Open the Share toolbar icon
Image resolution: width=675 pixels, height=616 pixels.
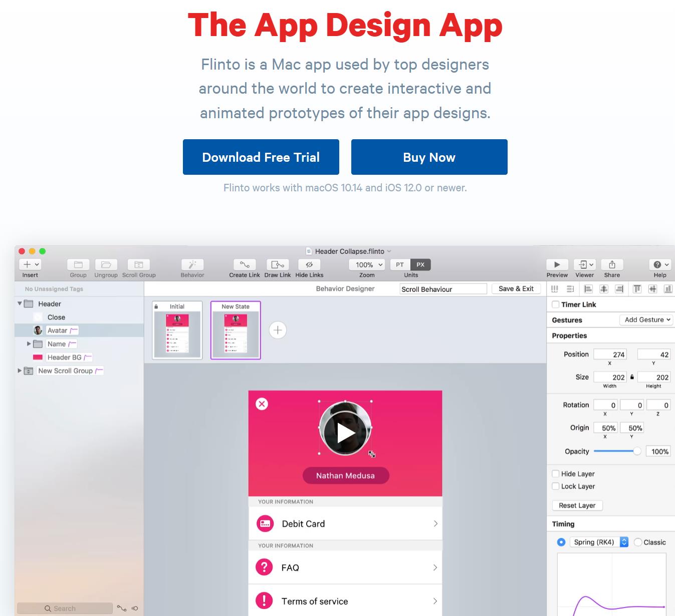tap(612, 264)
